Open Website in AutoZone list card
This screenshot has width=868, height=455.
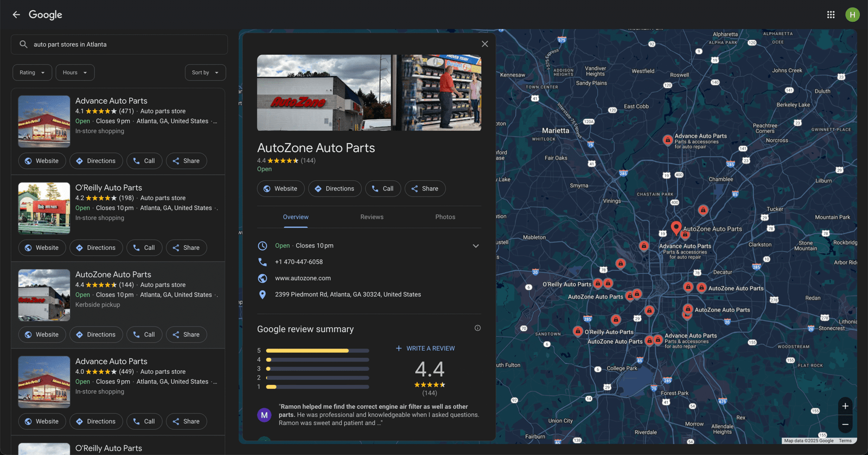[42, 335]
